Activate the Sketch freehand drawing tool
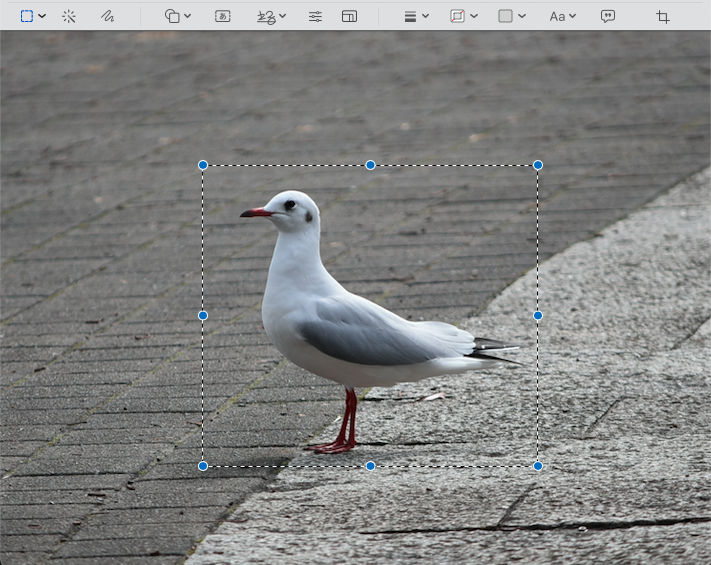 click(107, 17)
